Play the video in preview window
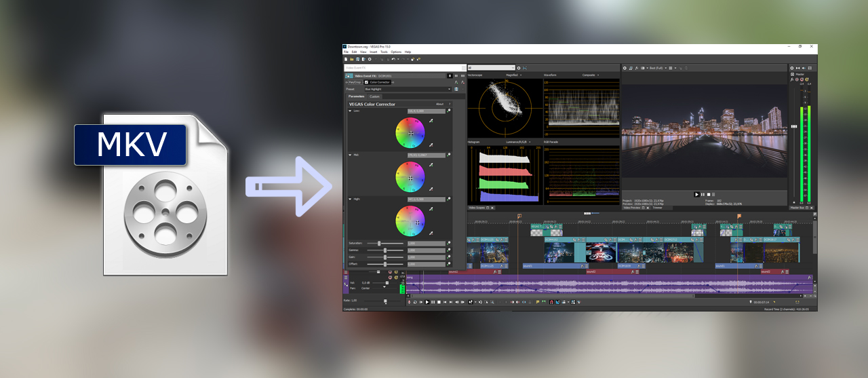This screenshot has height=378, width=868. point(696,195)
